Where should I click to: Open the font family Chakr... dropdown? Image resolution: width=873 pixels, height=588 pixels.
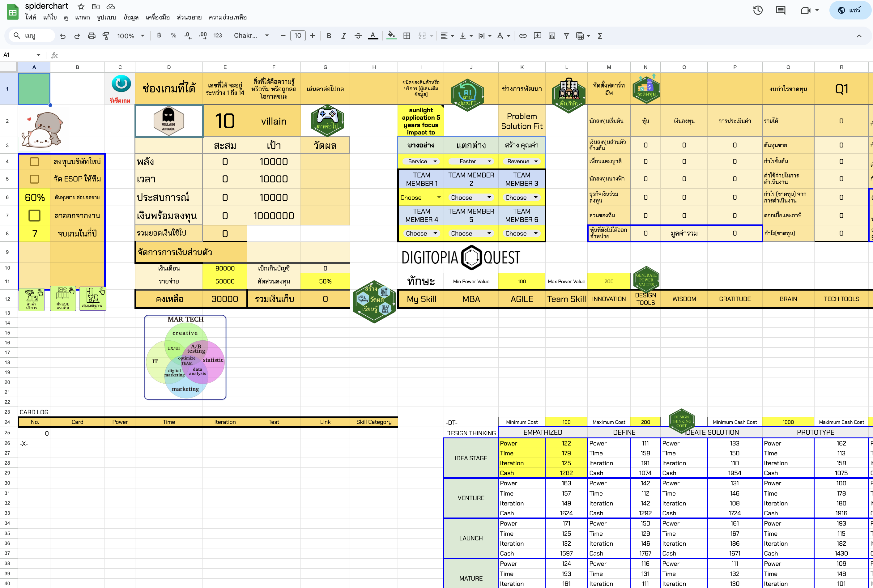(x=251, y=36)
